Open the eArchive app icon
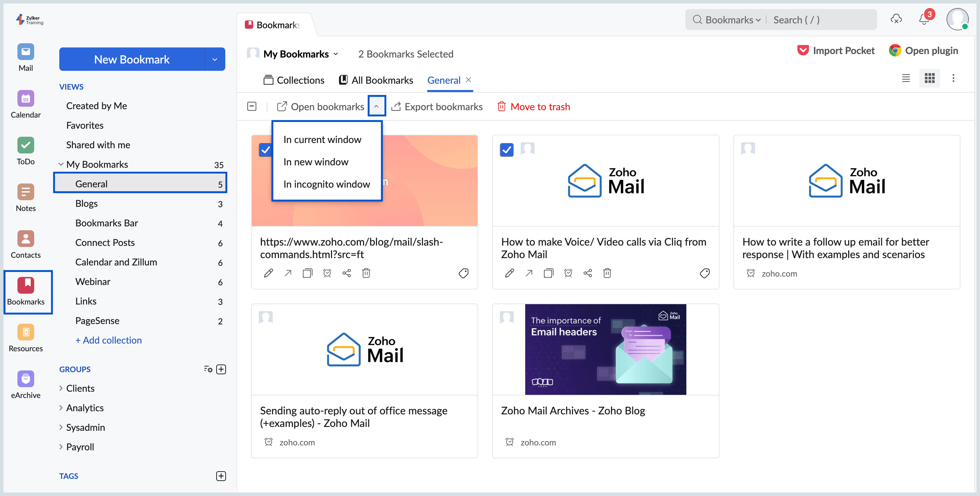The image size is (980, 496). coord(25,378)
